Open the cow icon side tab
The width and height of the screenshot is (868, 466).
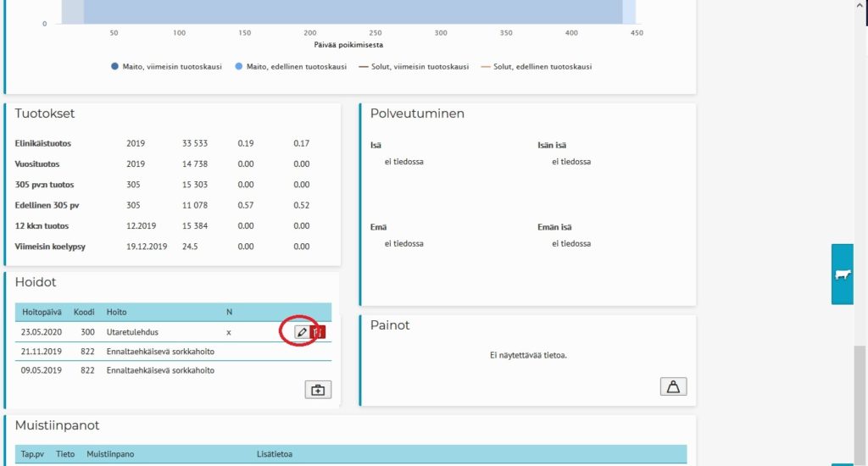(x=843, y=275)
